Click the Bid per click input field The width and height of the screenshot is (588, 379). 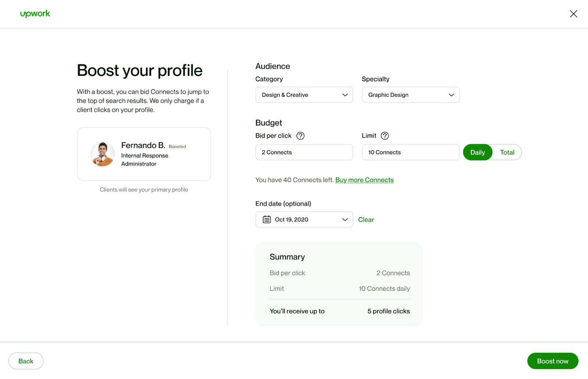(304, 152)
